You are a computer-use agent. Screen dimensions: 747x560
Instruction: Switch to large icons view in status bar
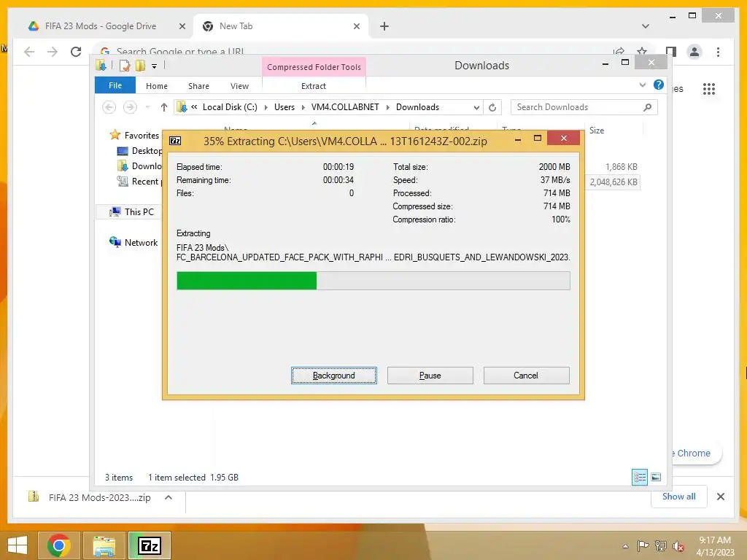(x=656, y=477)
